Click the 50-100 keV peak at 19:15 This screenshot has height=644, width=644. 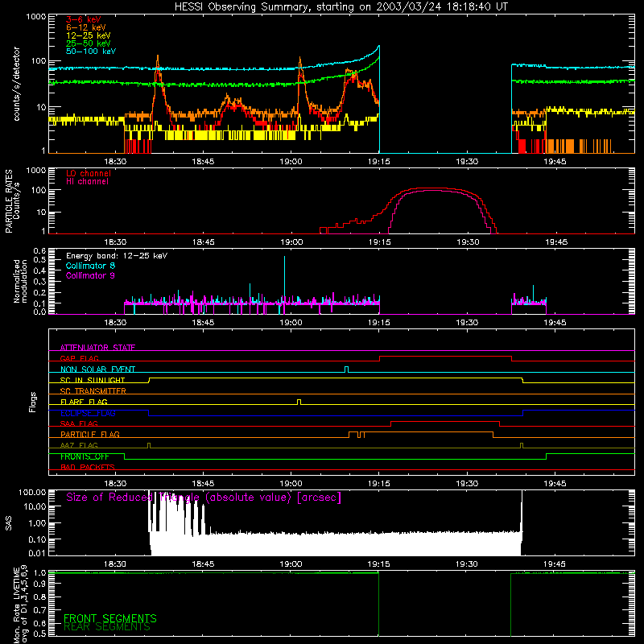pyautogui.click(x=378, y=47)
